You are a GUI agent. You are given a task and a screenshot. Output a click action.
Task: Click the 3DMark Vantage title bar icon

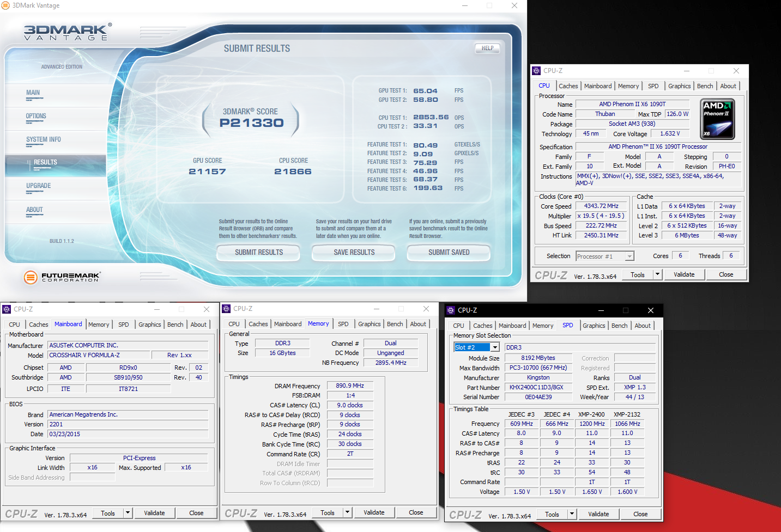pos(5,5)
